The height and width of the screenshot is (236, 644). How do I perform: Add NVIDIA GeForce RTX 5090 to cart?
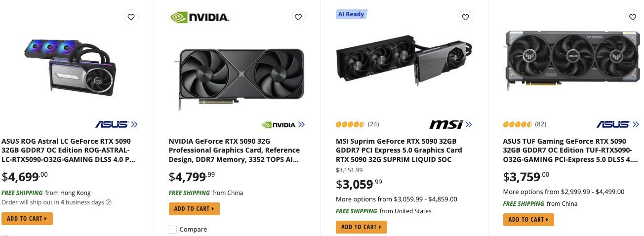click(x=194, y=209)
